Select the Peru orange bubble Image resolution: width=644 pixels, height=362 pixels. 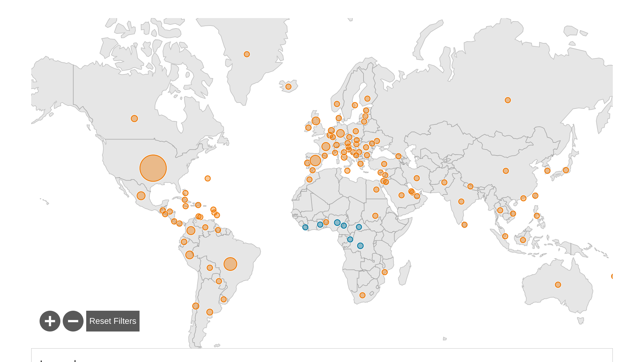point(190,255)
